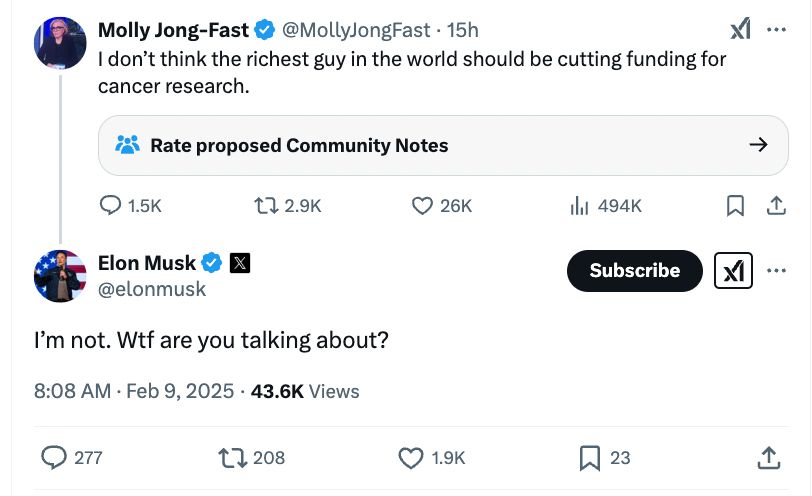Share Molly Jong-Fast's post
The width and height of the screenshot is (812, 496).
click(776, 206)
